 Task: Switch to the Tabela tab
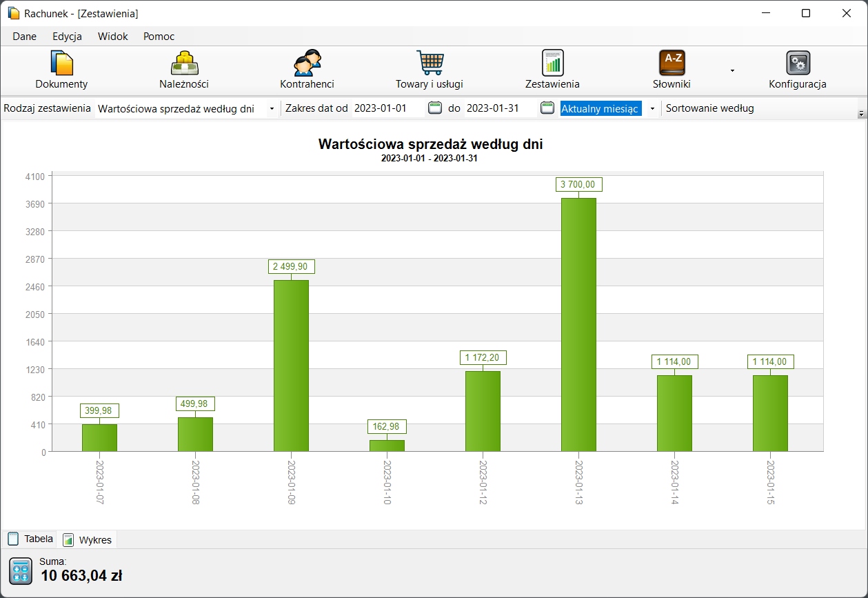point(31,539)
